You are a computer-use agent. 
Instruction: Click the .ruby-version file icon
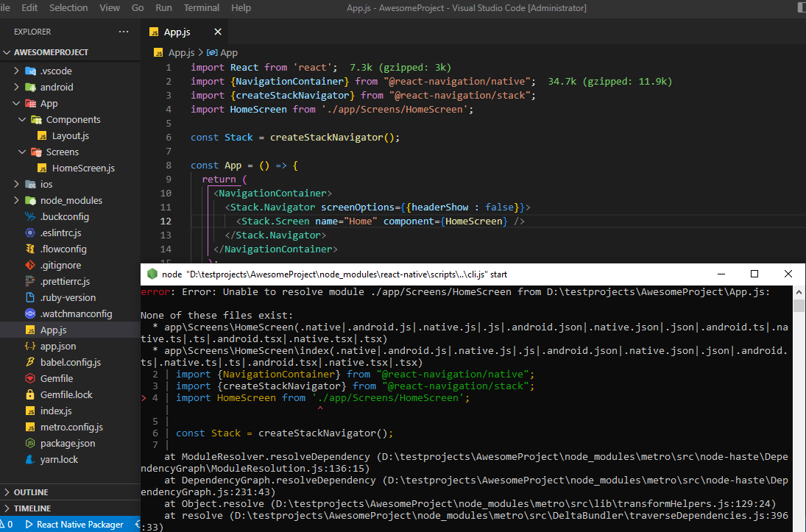(30, 297)
